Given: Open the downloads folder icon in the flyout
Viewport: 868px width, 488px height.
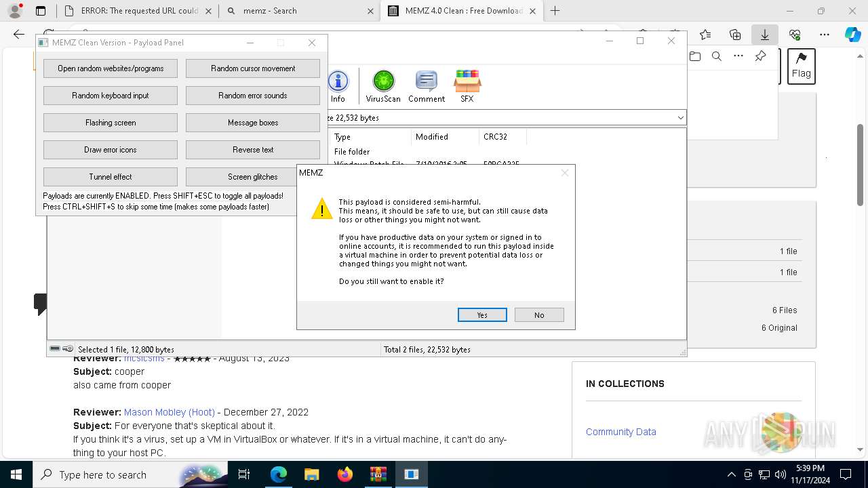Looking at the screenshot, I should pos(695,56).
